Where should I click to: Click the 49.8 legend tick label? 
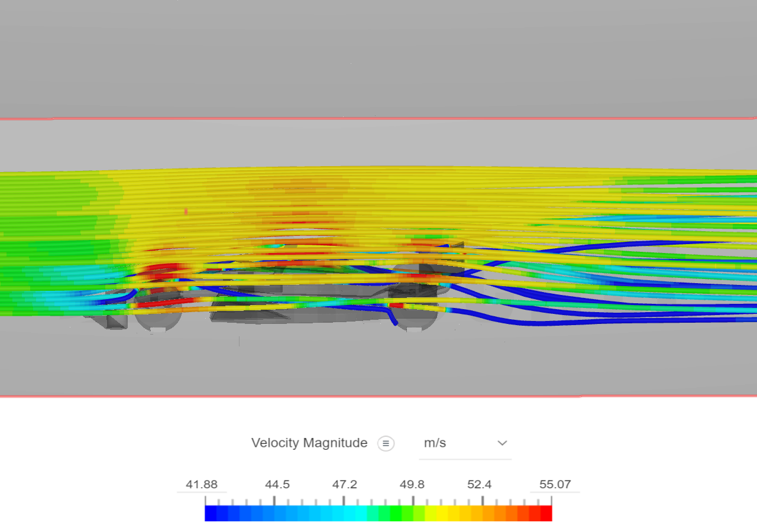(412, 485)
